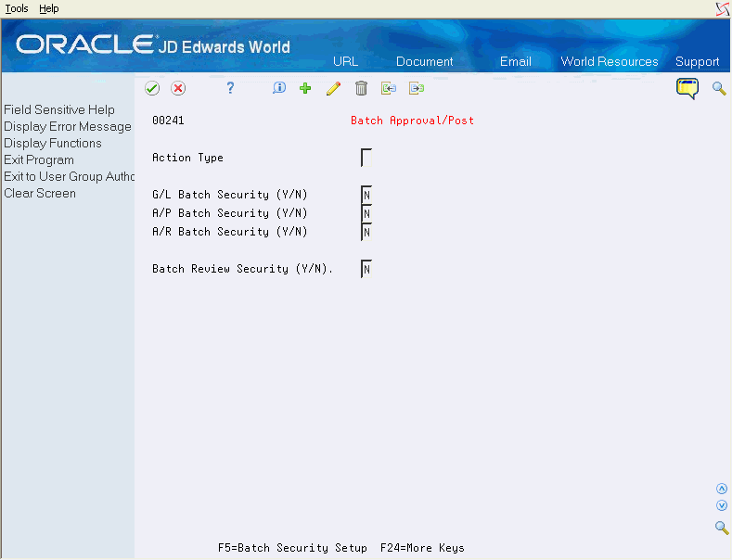This screenshot has width=732, height=560.
Task: Click the green plus Add icon
Action: (305, 88)
